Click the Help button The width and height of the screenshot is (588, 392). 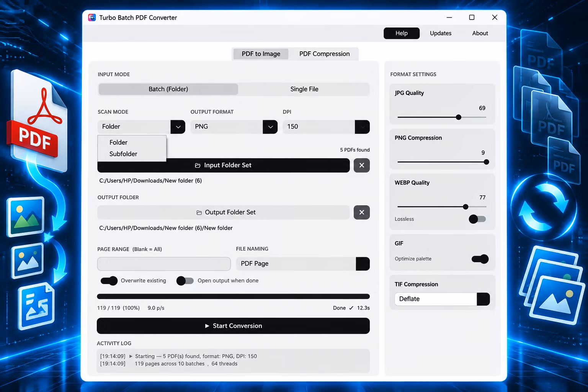point(402,33)
